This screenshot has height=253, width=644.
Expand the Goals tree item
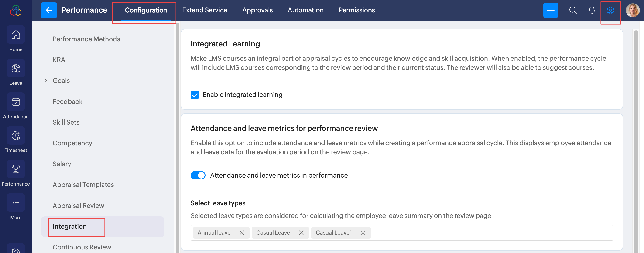tap(45, 81)
